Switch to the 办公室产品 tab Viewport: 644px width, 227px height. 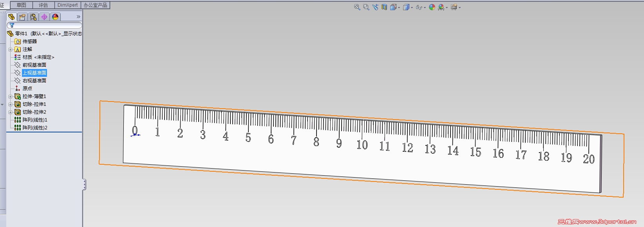tap(95, 5)
